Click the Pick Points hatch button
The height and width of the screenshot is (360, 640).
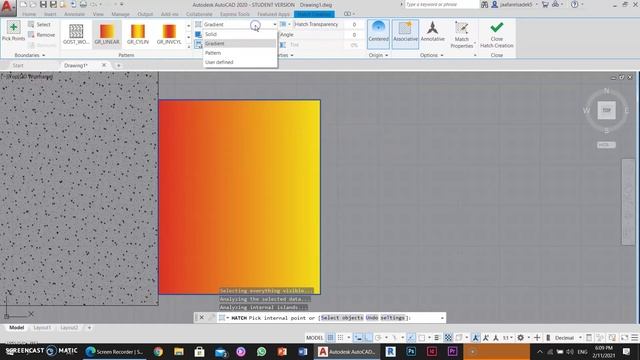pyautogui.click(x=13, y=31)
